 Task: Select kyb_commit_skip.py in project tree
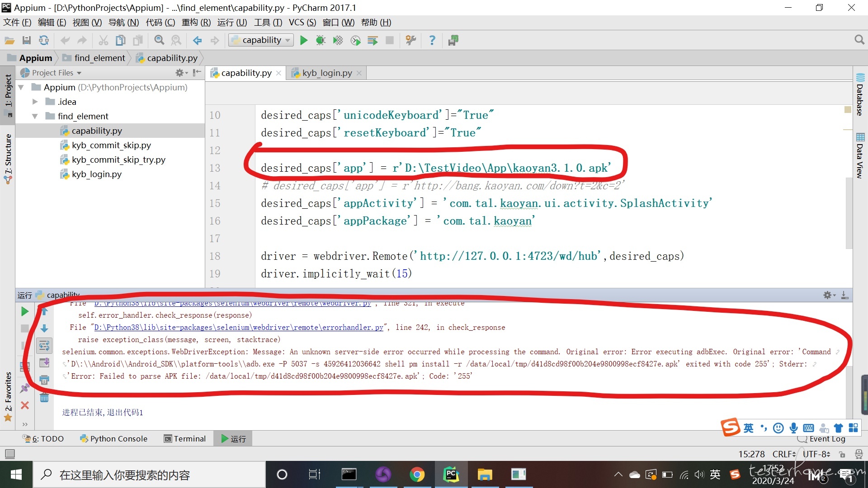[111, 145]
